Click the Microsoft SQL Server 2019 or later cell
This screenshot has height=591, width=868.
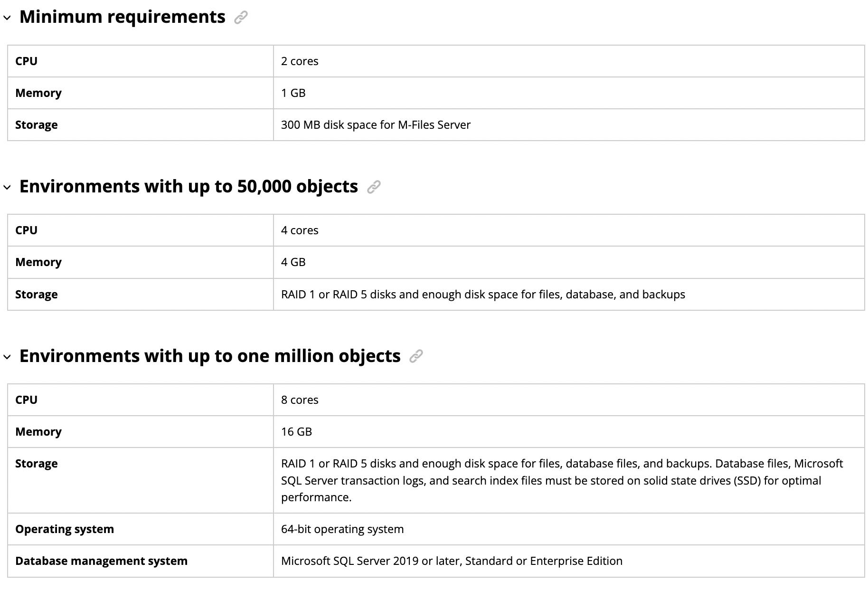(x=569, y=561)
